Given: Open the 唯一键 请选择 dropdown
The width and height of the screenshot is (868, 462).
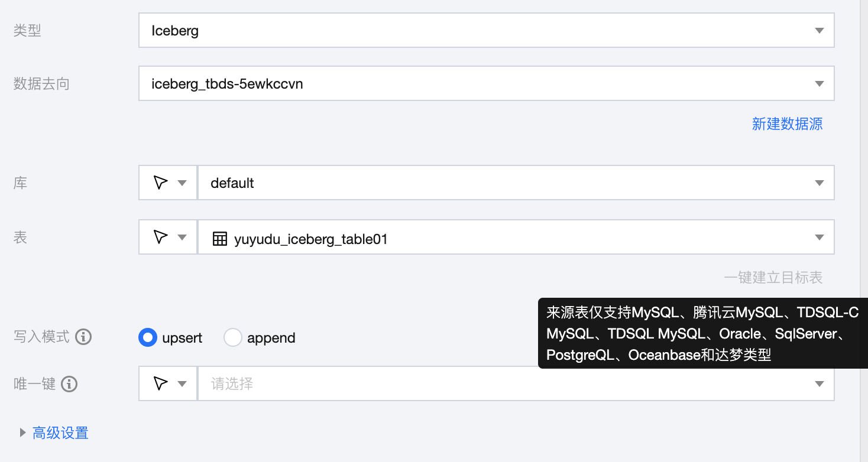Looking at the screenshot, I should [x=516, y=384].
